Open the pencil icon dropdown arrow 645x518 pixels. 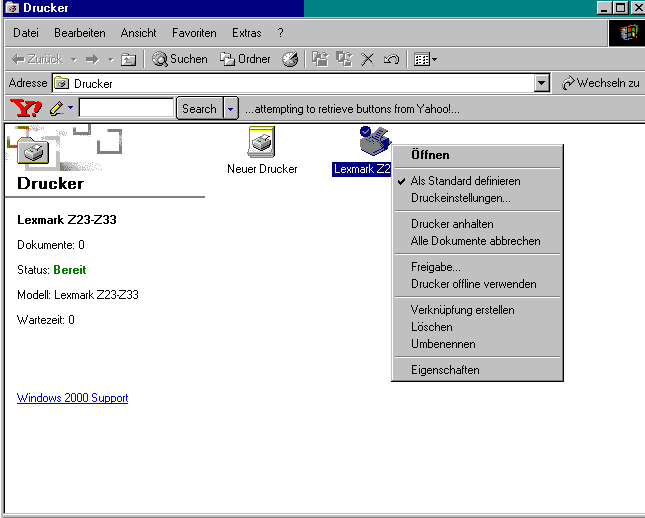pos(71,108)
